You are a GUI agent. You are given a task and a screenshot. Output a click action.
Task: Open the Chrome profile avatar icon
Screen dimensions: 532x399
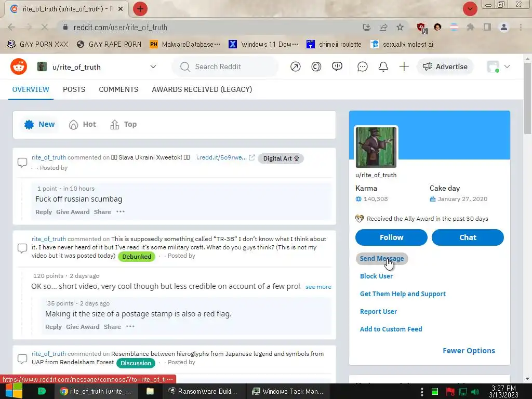[x=504, y=27]
